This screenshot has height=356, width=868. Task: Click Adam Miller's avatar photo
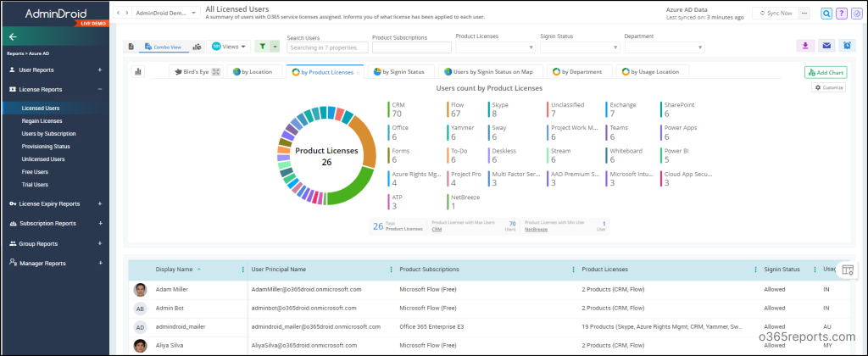(141, 290)
